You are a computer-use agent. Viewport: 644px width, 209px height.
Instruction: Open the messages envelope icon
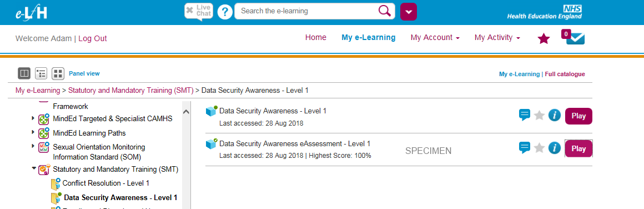pos(573,37)
